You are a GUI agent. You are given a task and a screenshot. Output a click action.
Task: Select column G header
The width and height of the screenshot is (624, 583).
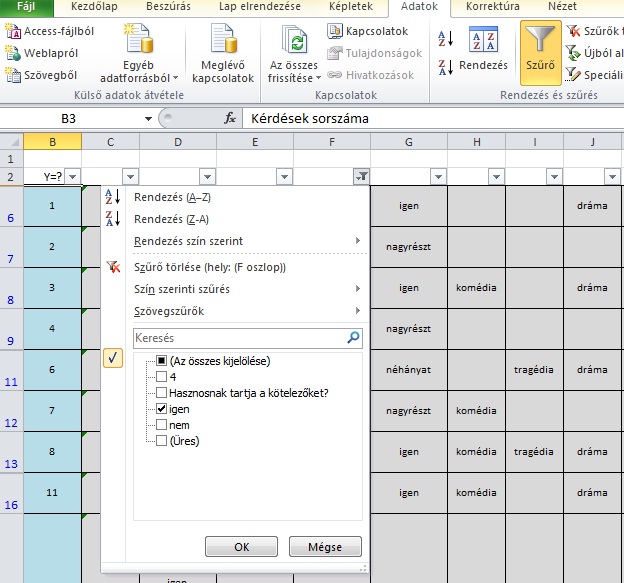pos(409,142)
